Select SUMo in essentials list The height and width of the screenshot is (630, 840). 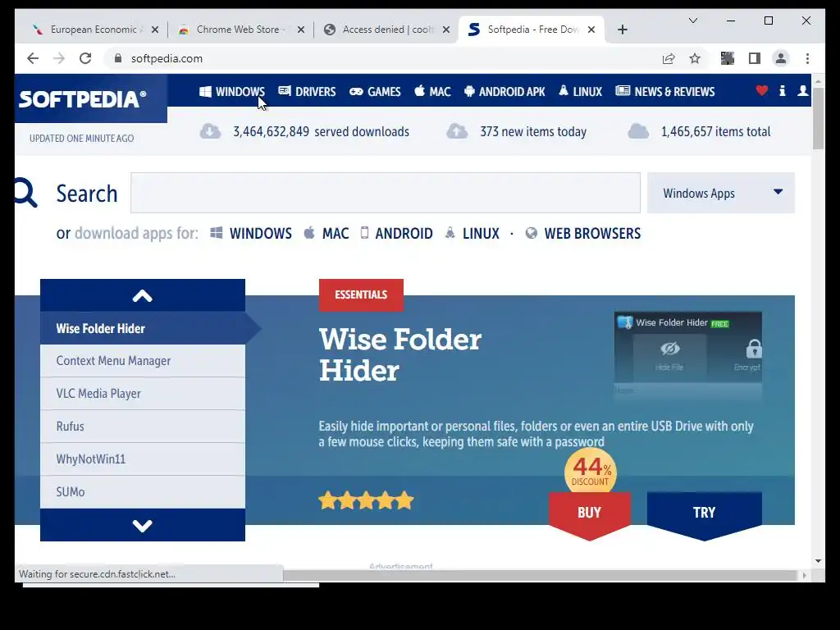[143, 492]
